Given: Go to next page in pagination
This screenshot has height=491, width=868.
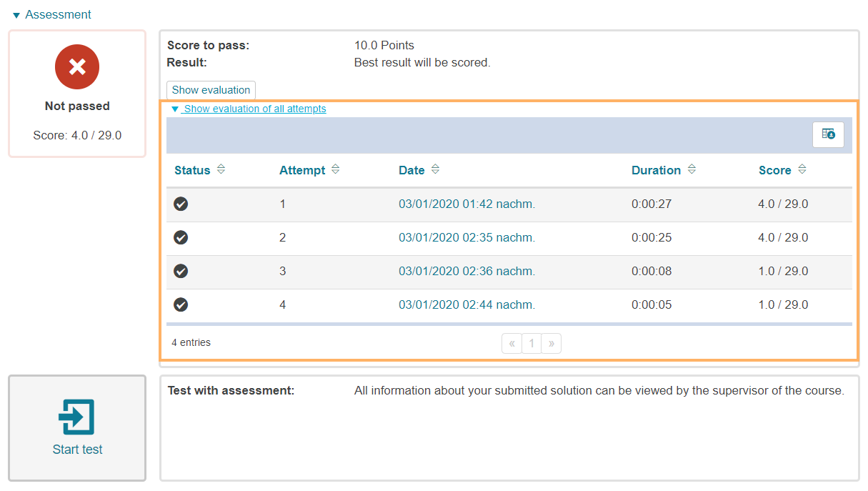Looking at the screenshot, I should 551,344.
